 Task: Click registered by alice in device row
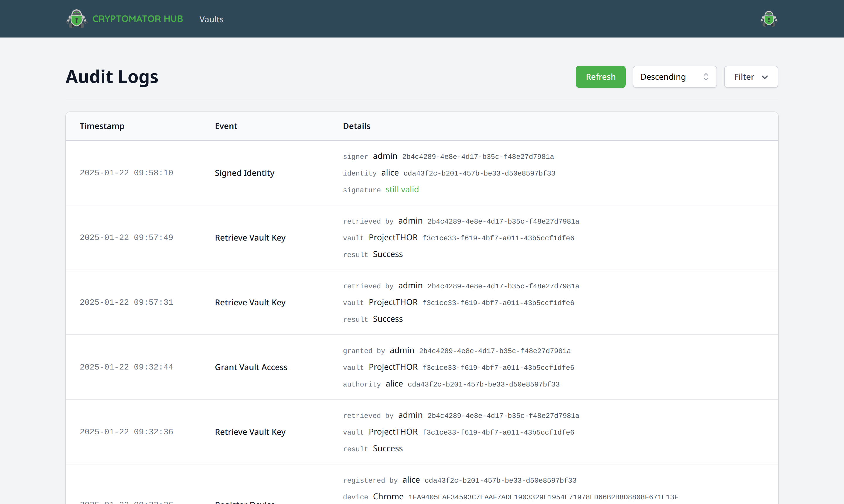pyautogui.click(x=411, y=480)
